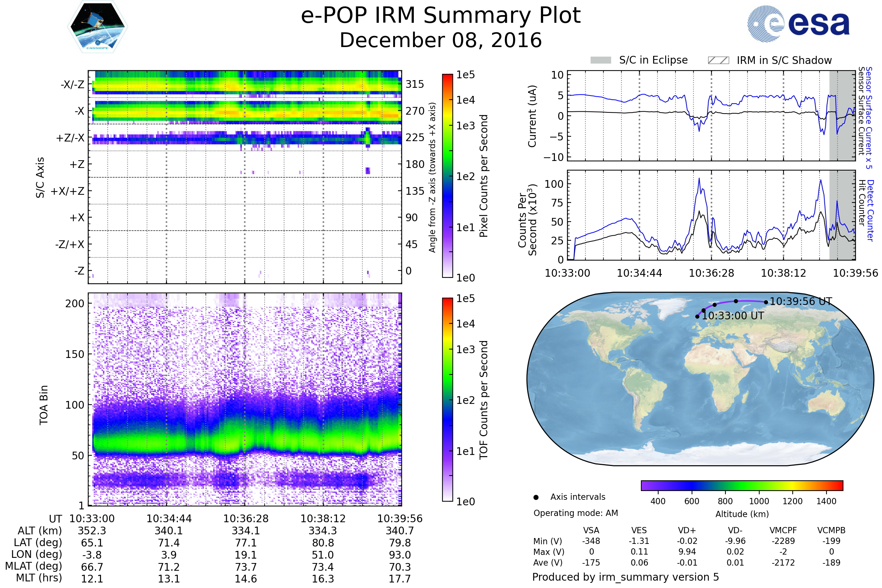Image resolution: width=882 pixels, height=588 pixels.
Task: Click the VMCPF column header
Action: click(x=783, y=530)
